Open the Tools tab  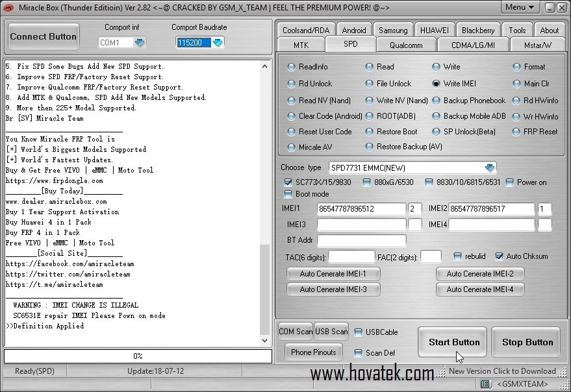pos(517,31)
